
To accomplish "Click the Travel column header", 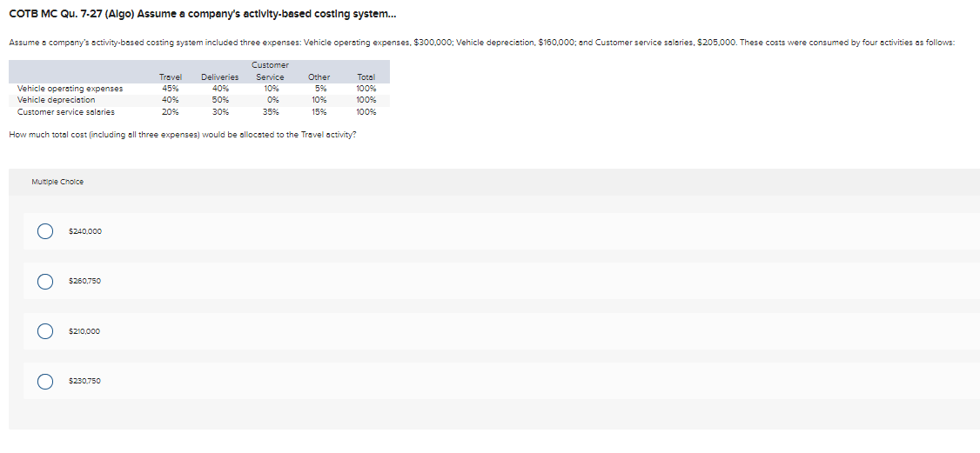I will [171, 77].
